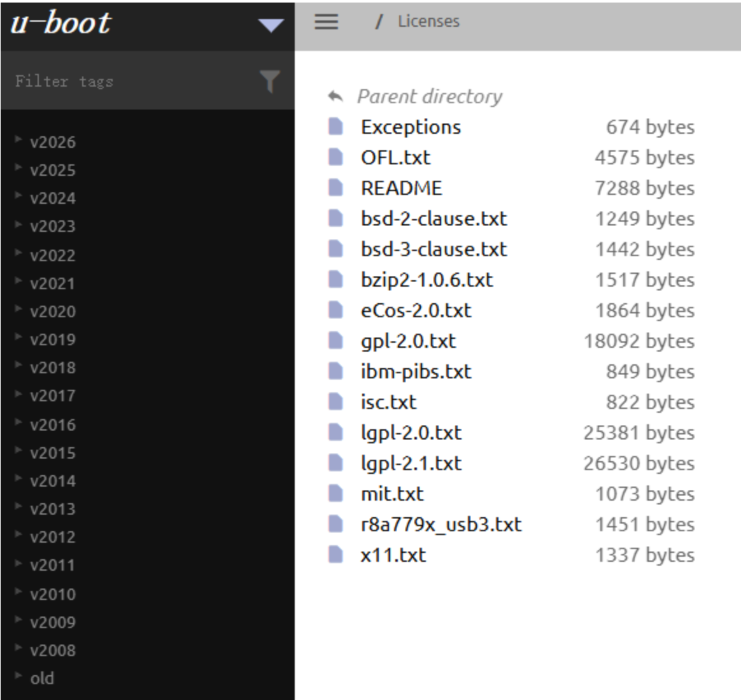
Task: Click the file icon beside README
Action: point(335,188)
